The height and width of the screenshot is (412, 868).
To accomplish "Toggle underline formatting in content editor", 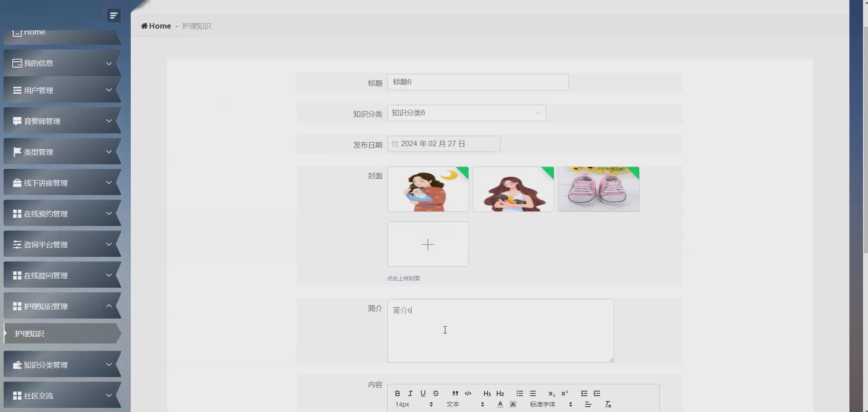I will [423, 393].
